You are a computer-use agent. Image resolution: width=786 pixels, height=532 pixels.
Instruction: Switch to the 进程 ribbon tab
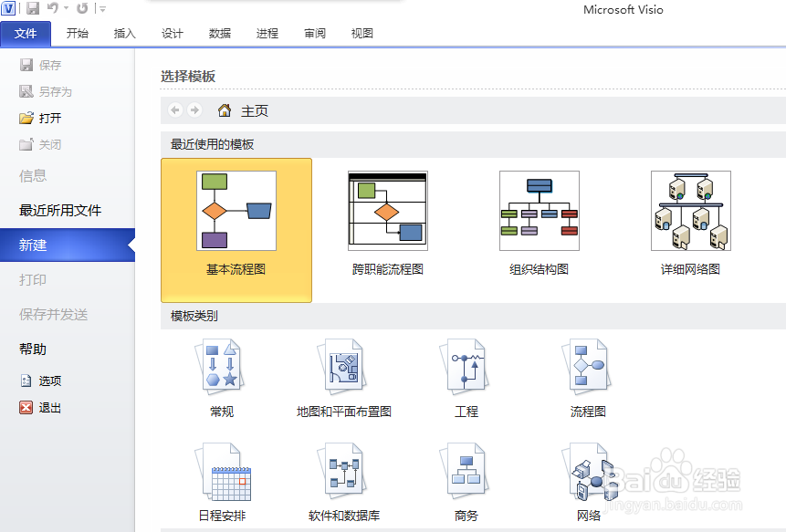tap(267, 34)
